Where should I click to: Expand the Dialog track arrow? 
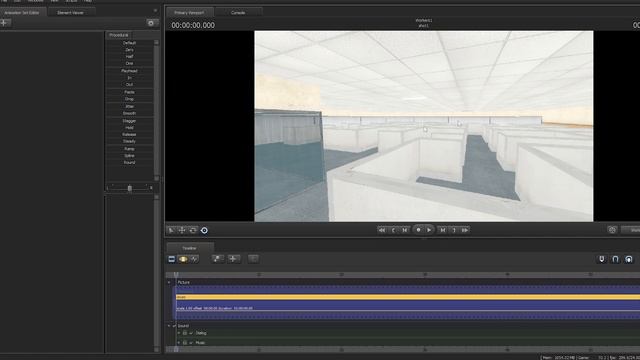pos(179,333)
